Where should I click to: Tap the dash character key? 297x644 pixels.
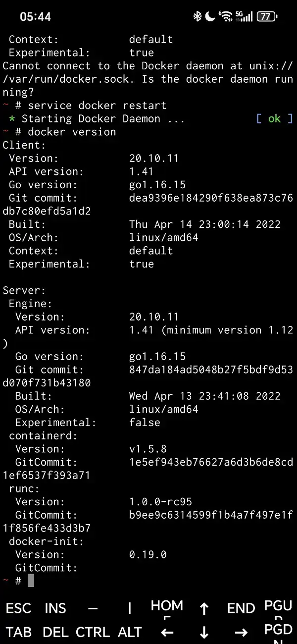93,609
